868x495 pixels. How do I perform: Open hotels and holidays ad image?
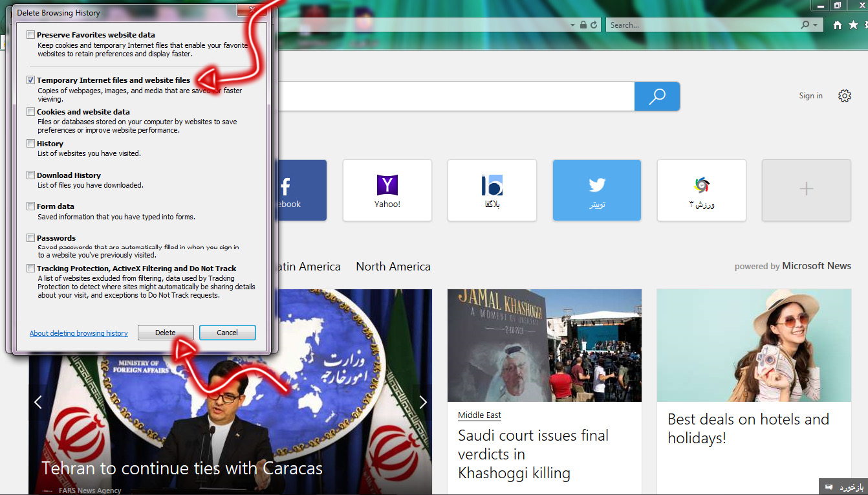point(754,346)
